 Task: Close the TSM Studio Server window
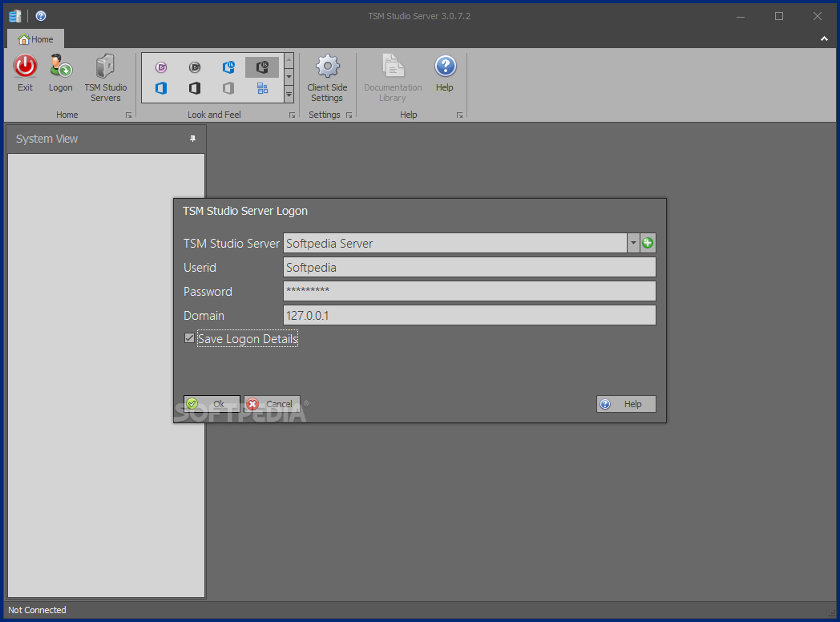pos(818,16)
